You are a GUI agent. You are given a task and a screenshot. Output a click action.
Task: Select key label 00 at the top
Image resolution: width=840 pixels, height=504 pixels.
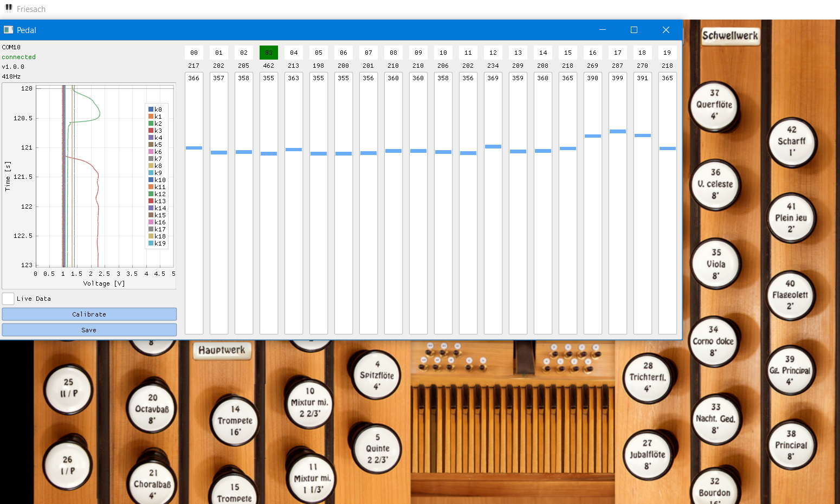point(194,53)
